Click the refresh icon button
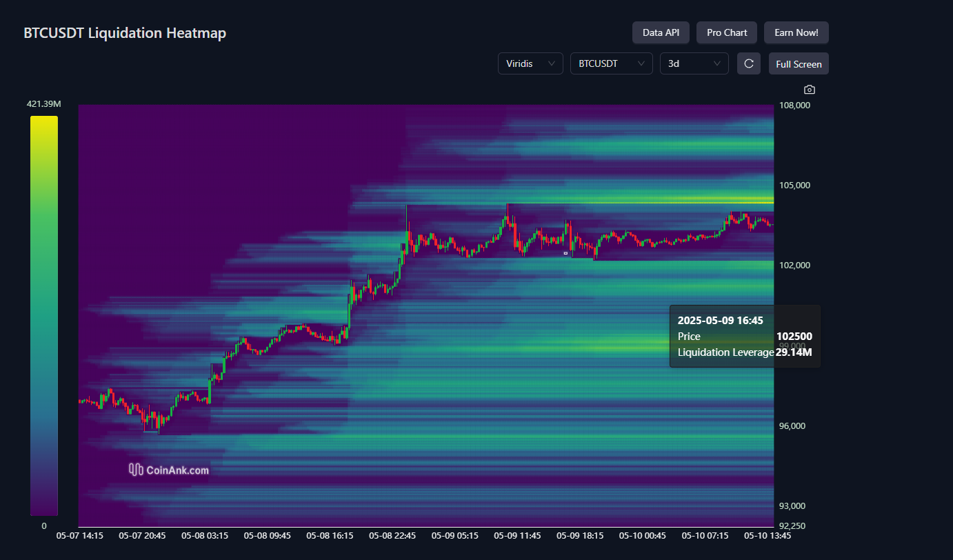Viewport: 953px width, 560px height. [x=749, y=63]
